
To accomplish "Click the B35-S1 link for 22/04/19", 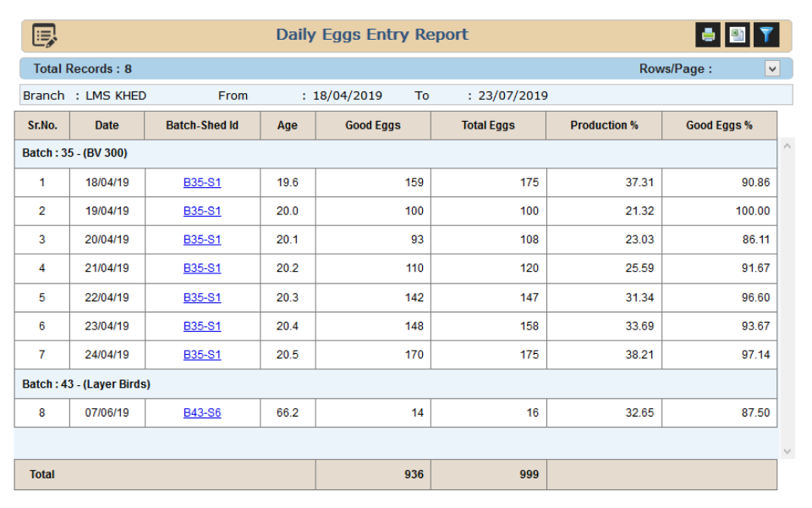I will point(202,297).
